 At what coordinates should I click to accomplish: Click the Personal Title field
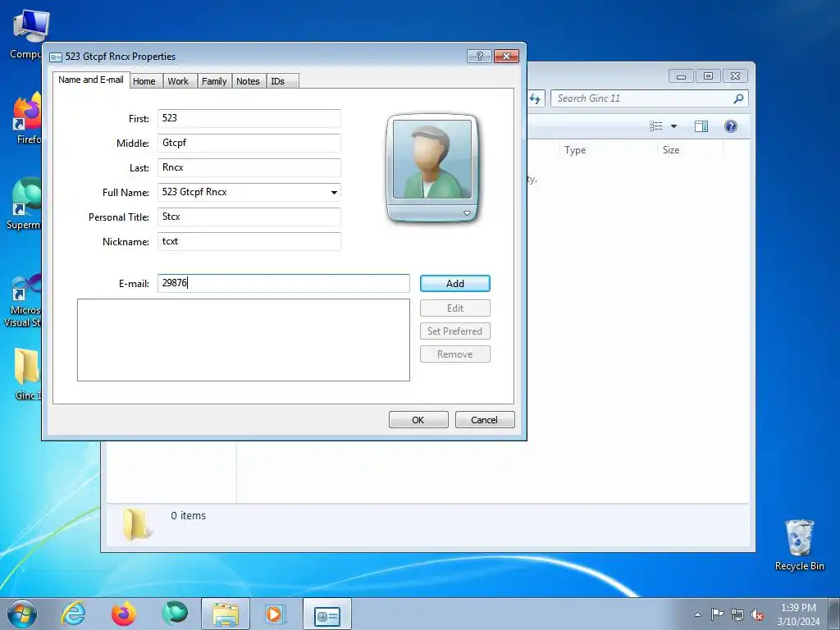[249, 217]
